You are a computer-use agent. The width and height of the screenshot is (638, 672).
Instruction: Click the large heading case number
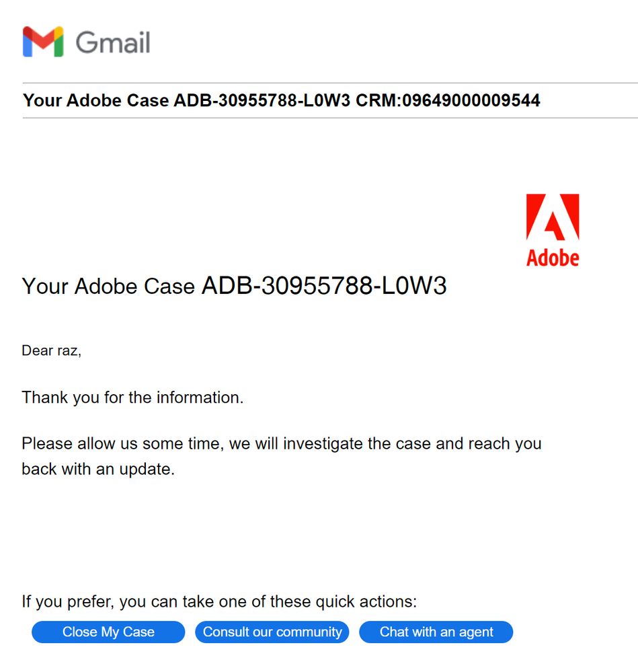(x=324, y=287)
